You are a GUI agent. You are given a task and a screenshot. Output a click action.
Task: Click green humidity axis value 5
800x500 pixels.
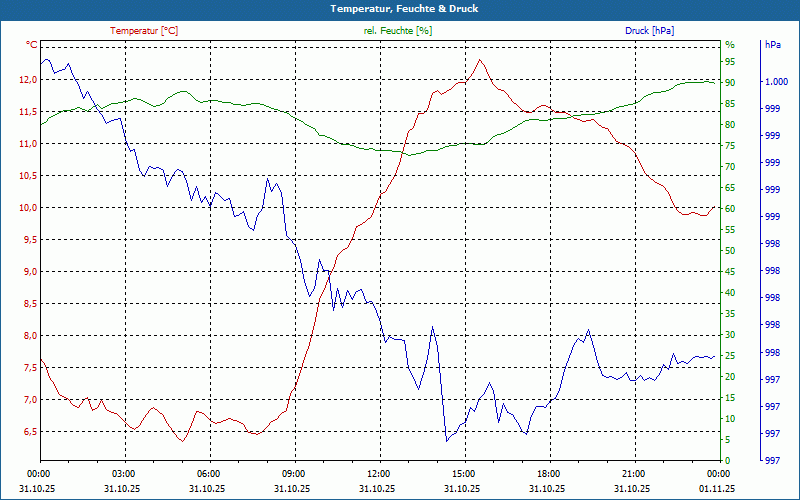[728, 440]
